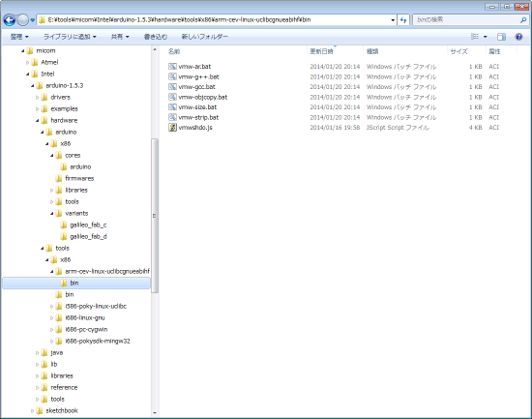Click the Forward navigation arrow button

pyautogui.click(x=22, y=20)
